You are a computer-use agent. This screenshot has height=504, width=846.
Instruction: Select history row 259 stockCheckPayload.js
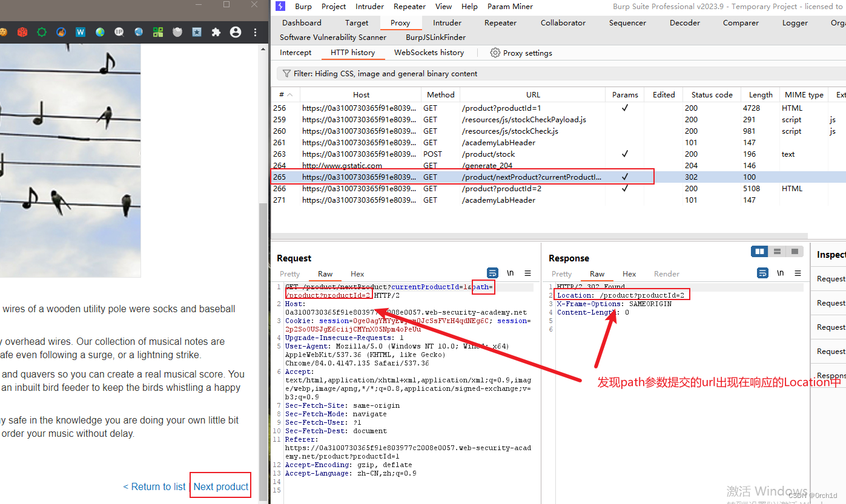558,119
